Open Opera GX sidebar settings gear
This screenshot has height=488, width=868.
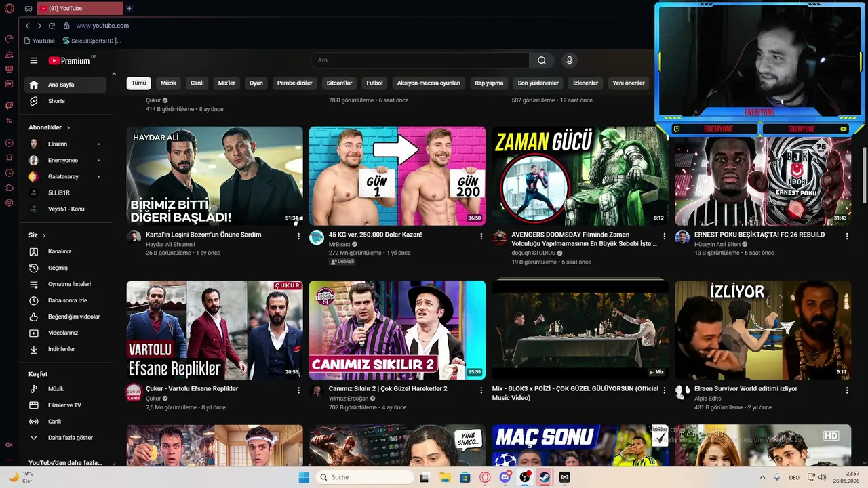pos(9,203)
